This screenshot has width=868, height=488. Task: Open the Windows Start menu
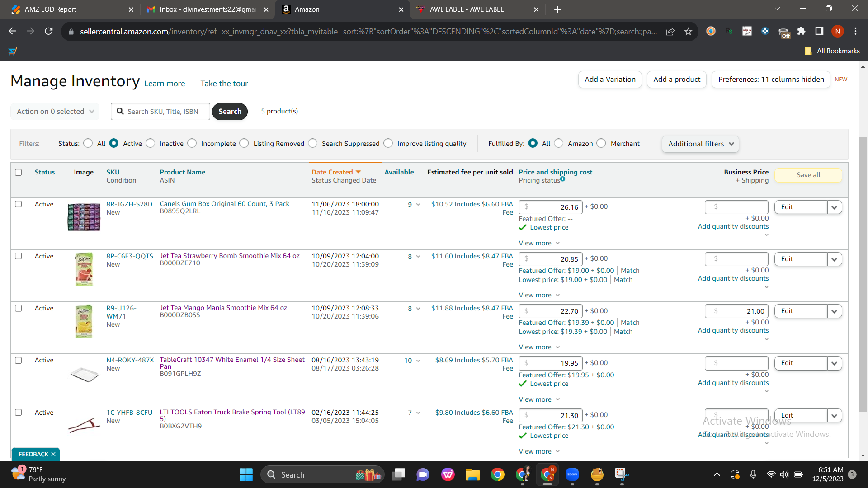point(246,474)
